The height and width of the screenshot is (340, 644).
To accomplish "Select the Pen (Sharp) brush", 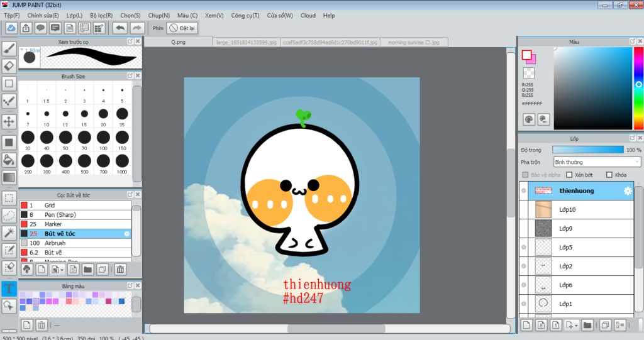I will (75, 215).
